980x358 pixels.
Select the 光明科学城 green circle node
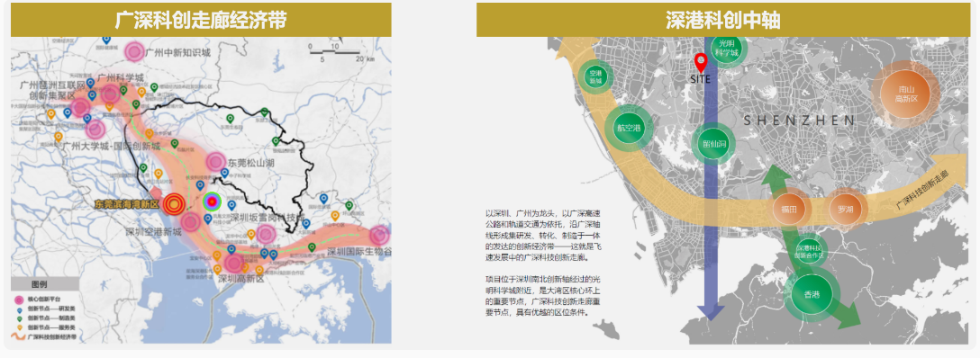pyautogui.click(x=726, y=49)
